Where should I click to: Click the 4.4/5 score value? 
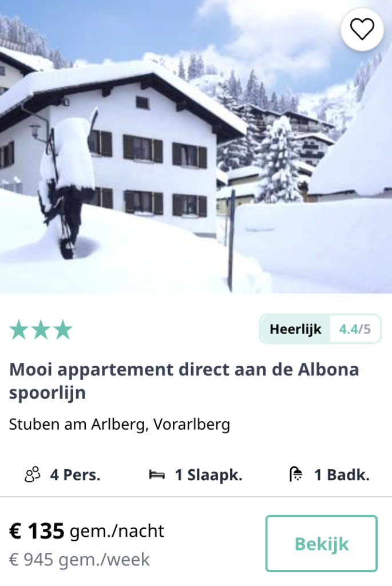(355, 329)
